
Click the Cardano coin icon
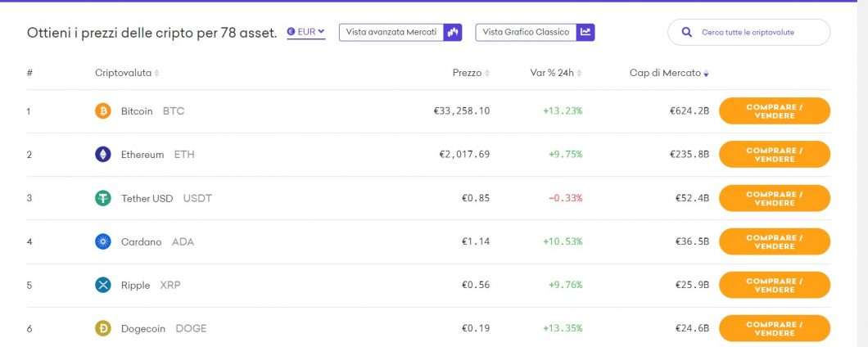tap(103, 241)
